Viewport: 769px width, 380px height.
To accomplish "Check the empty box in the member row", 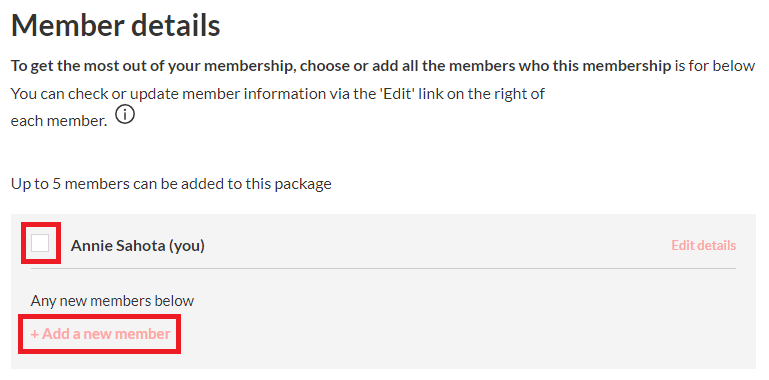I will tap(40, 243).
